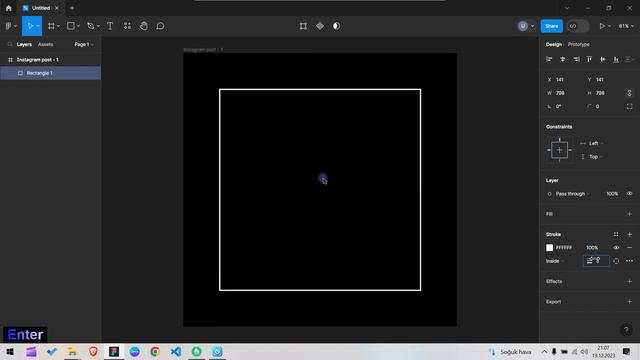Open Present options dropdown arrow
This screenshot has height=360, width=640.
(609, 26)
